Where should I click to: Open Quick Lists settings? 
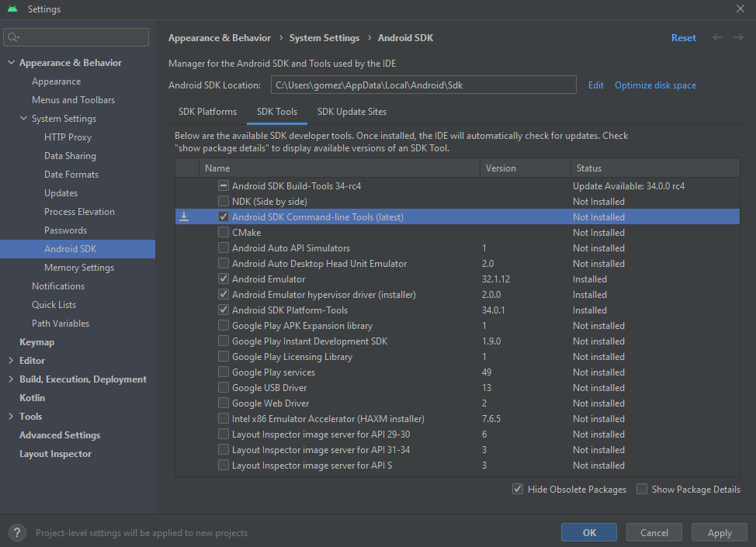(54, 305)
